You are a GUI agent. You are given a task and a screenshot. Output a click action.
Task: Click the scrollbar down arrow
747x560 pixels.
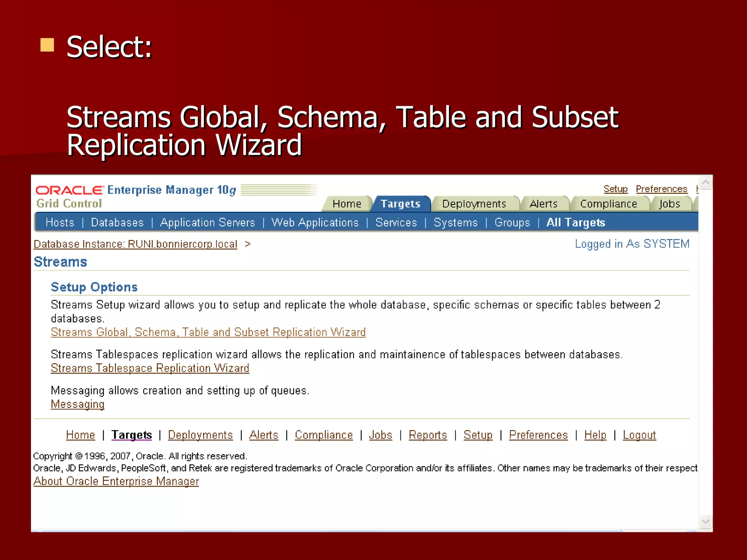[x=706, y=521]
